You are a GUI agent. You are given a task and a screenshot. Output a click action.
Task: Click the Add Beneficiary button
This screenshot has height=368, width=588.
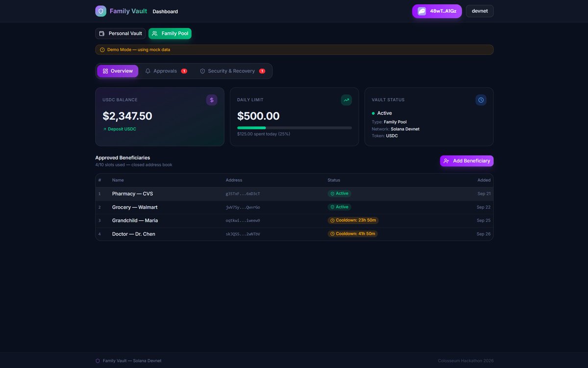tap(466, 161)
